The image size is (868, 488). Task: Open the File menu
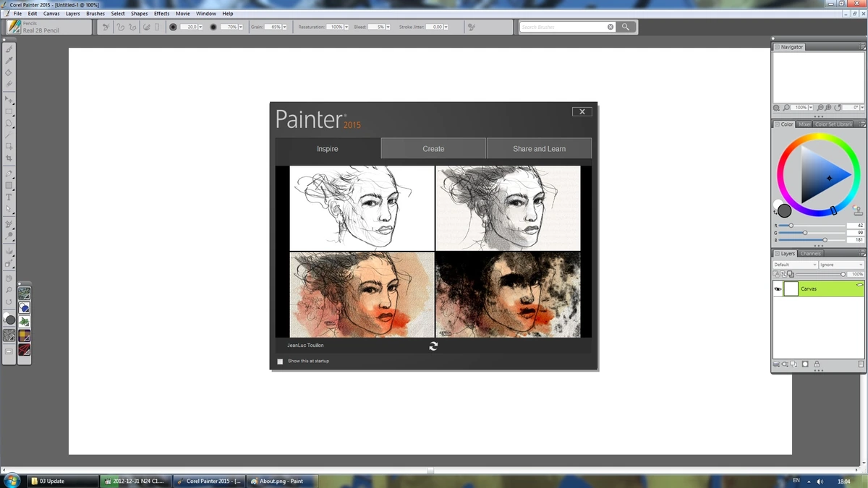(x=18, y=14)
